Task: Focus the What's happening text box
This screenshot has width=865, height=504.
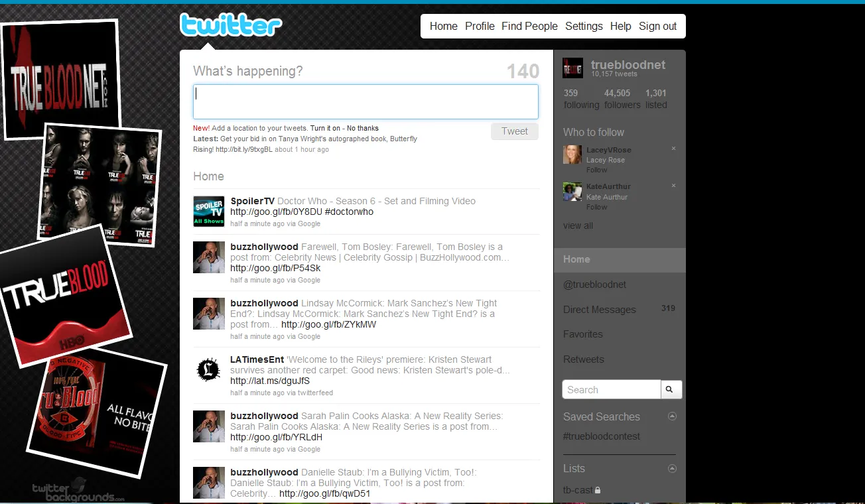Action: coord(366,101)
